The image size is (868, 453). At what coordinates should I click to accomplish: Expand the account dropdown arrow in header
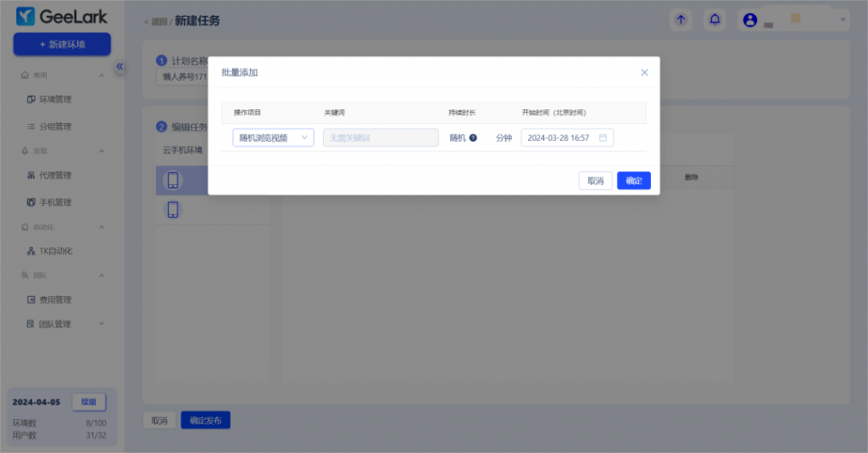pyautogui.click(x=843, y=20)
